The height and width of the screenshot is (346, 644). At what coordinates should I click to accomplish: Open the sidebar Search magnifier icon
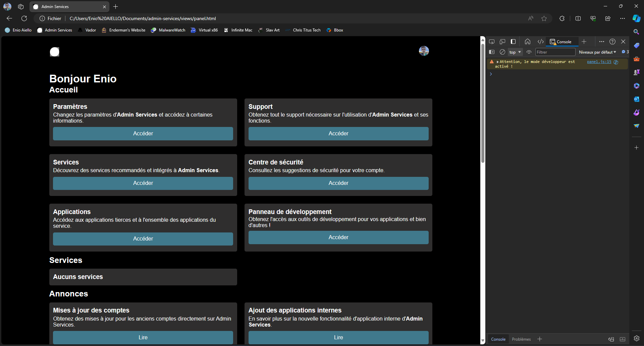click(x=636, y=32)
